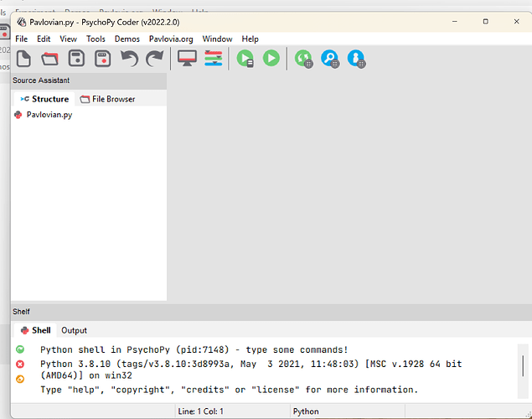The image size is (532, 419).
Task: Open Monitor Center icon
Action: pyautogui.click(x=187, y=59)
